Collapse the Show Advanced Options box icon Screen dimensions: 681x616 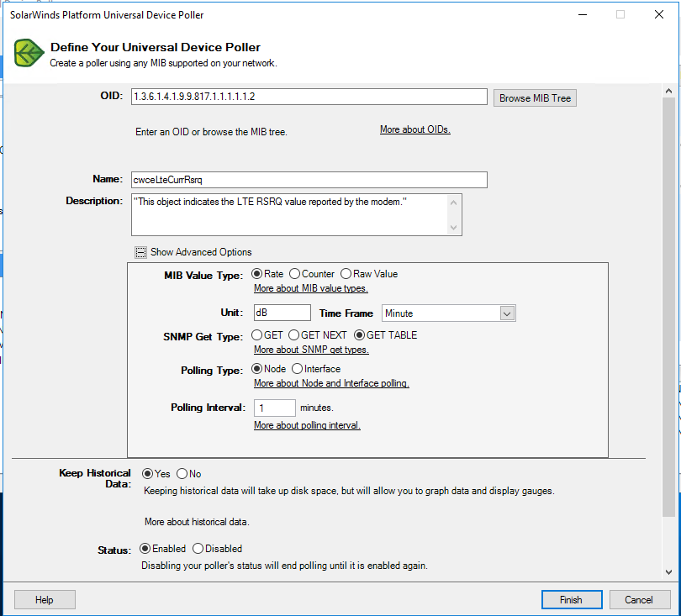140,252
